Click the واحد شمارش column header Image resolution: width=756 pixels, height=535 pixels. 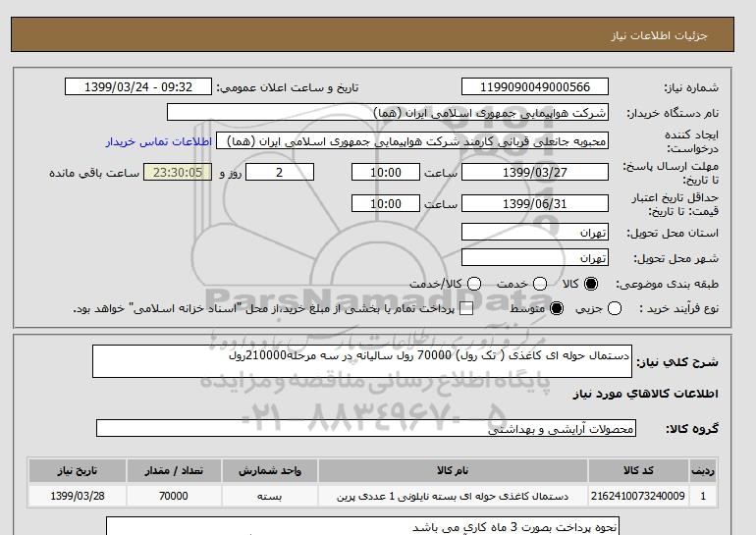pos(270,471)
